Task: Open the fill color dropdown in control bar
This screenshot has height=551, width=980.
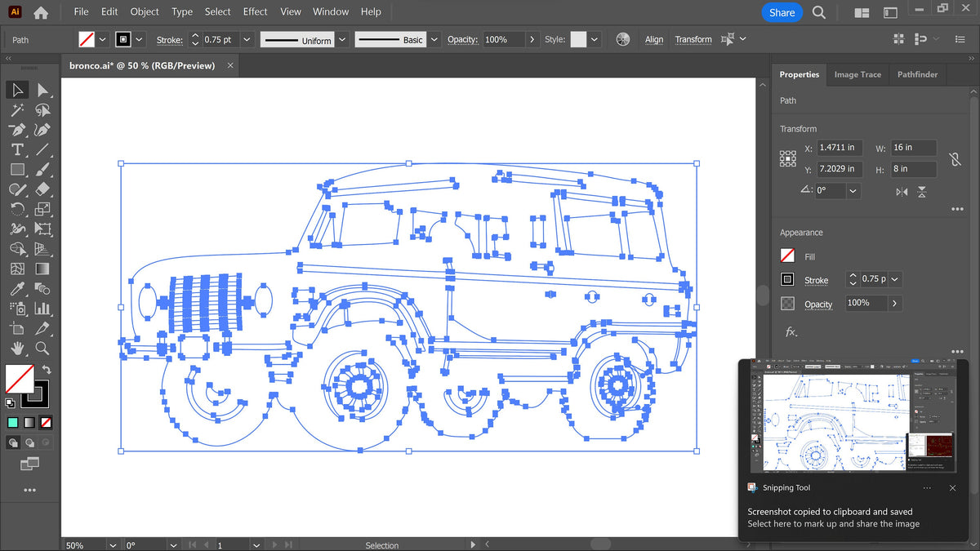Action: (102, 39)
